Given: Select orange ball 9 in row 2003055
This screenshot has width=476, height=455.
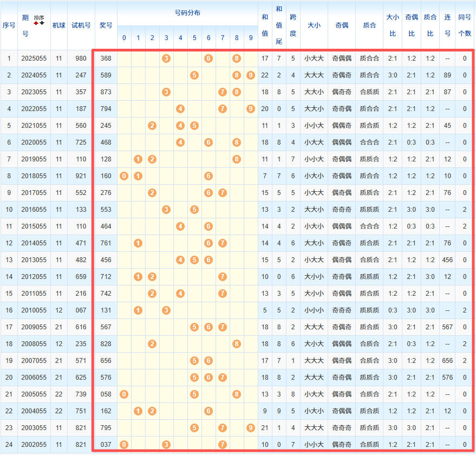Looking at the screenshot, I should click(x=250, y=428).
